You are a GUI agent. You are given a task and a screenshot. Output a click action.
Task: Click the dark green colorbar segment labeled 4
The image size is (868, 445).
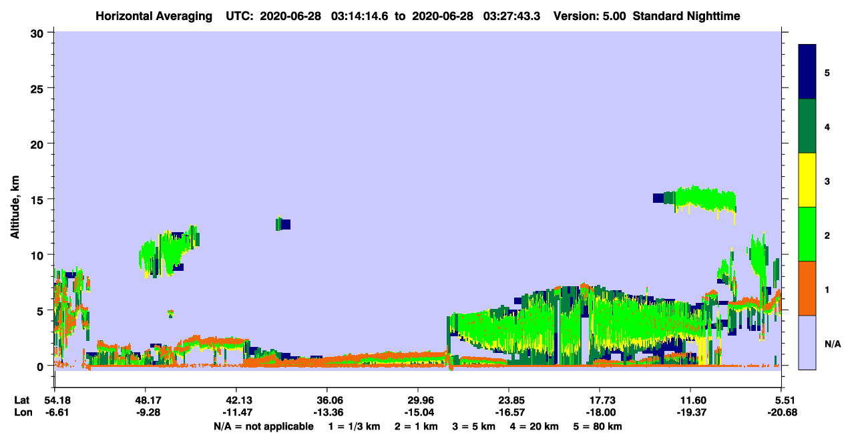coord(807,126)
